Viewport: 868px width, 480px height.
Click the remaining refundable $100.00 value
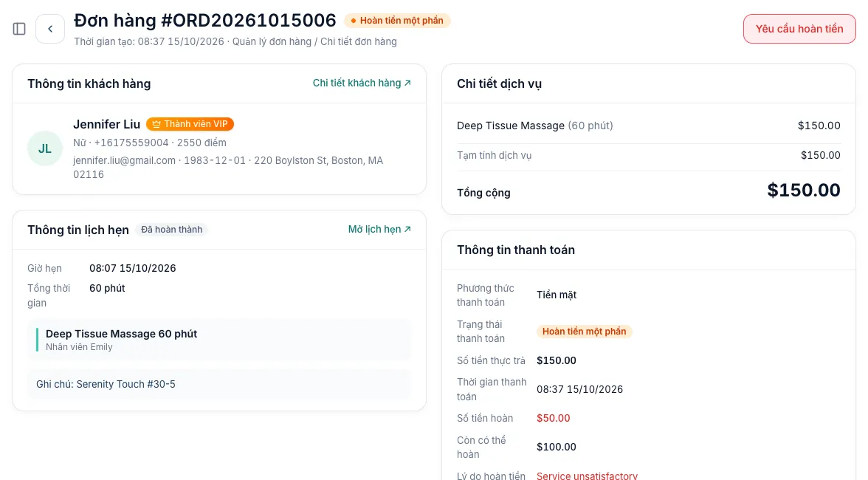(557, 448)
